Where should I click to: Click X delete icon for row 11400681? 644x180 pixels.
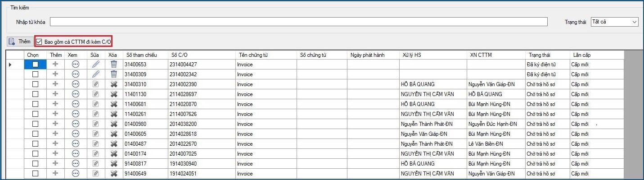114,104
